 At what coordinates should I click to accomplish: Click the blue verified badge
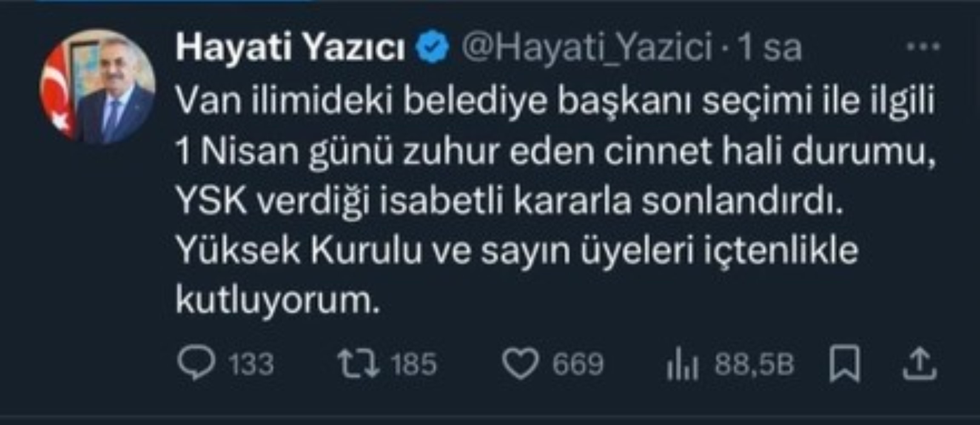[433, 47]
